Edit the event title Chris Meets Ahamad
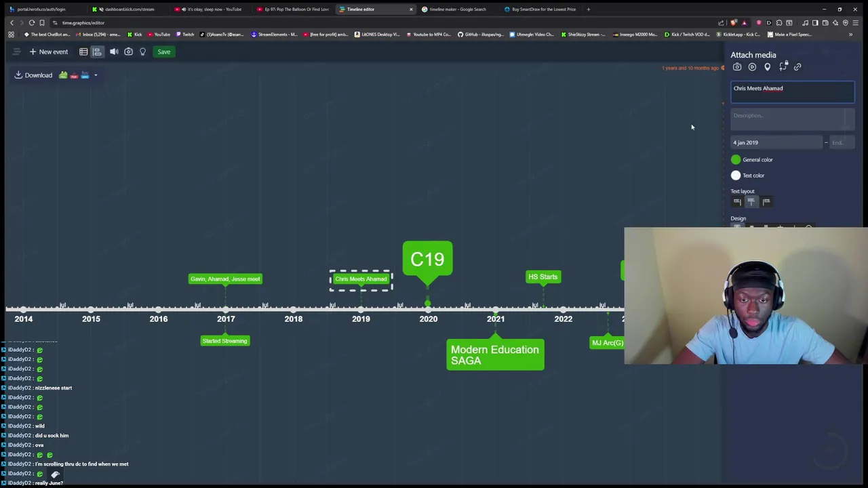 pos(792,91)
